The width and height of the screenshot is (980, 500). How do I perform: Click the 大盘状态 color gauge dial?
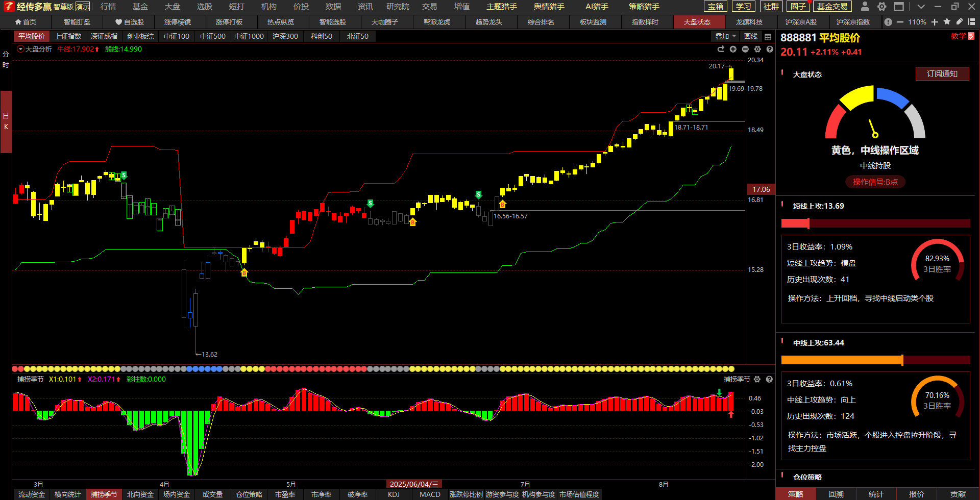(875, 112)
